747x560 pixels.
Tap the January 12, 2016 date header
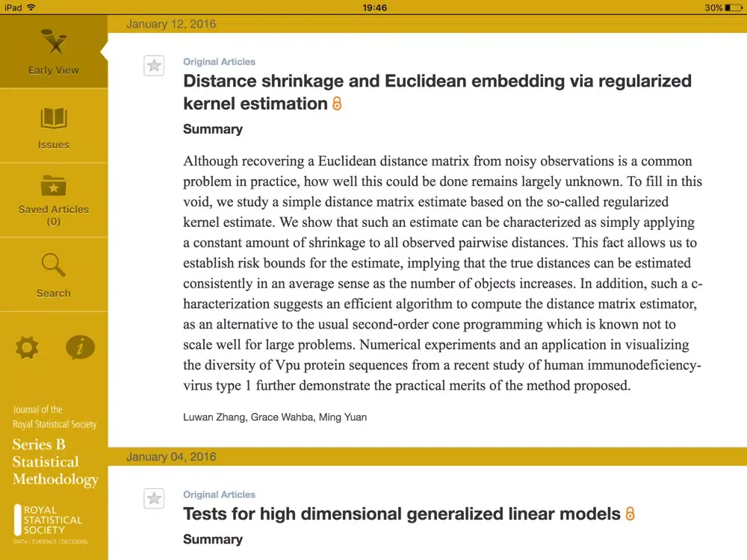point(171,24)
